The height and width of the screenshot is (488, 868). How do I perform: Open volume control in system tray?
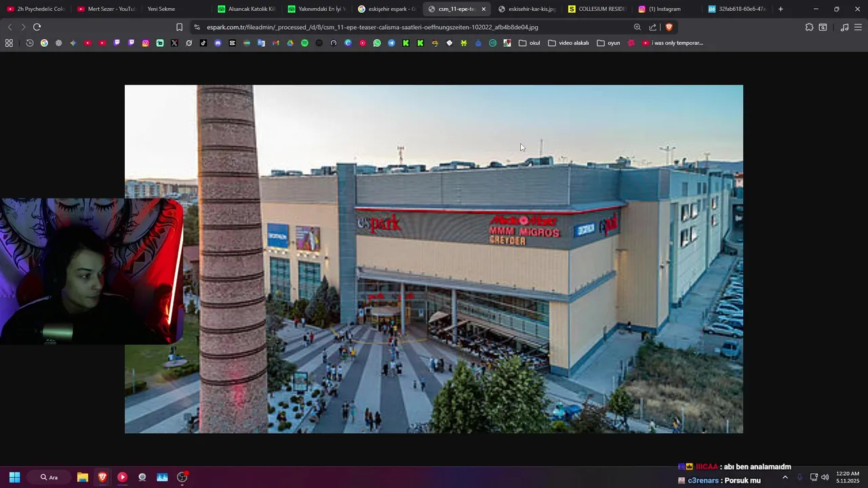[825, 477]
